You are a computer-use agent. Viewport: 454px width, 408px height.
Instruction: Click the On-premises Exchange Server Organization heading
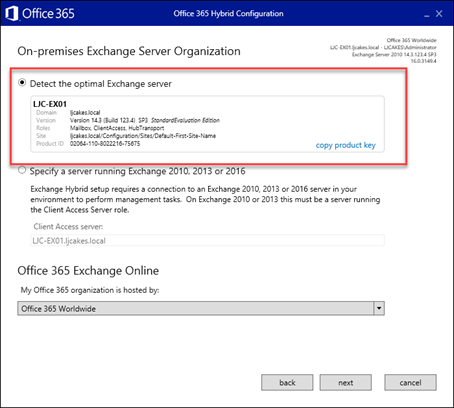pyautogui.click(x=129, y=51)
